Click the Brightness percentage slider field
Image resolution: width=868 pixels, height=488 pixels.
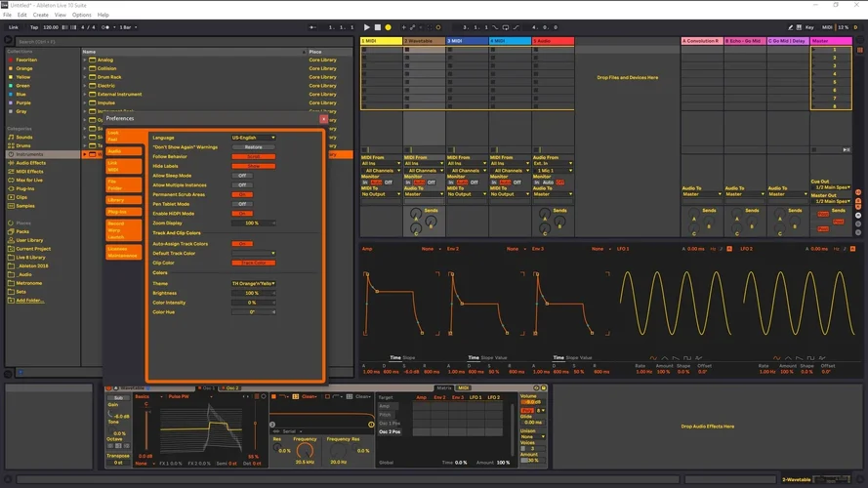coord(253,293)
